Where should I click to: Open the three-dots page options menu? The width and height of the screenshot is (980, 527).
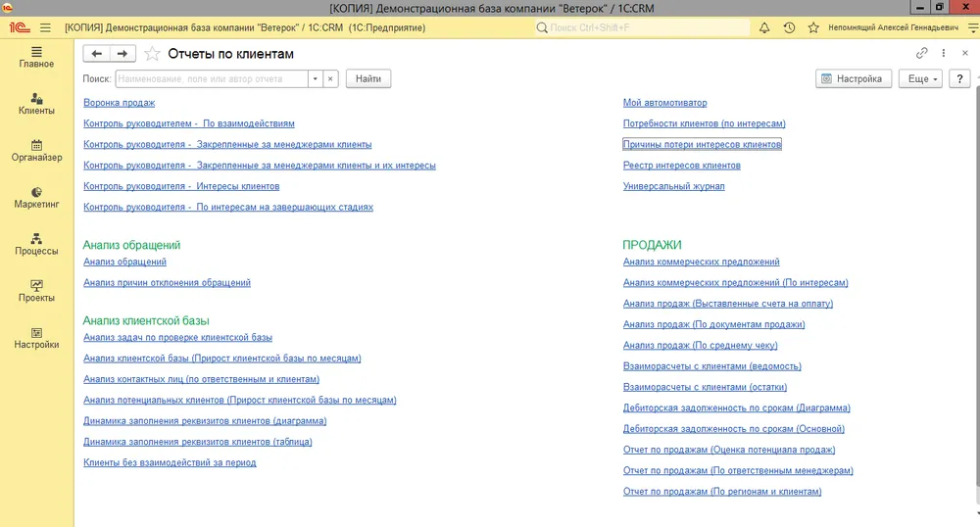click(943, 53)
